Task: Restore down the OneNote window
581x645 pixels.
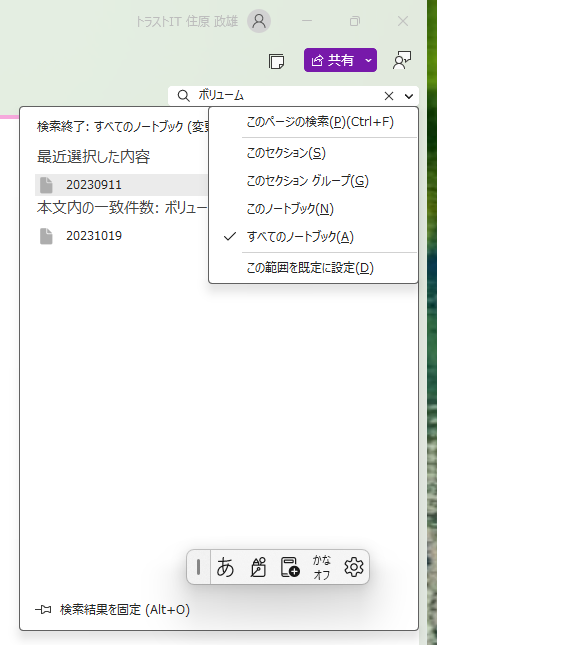Action: pos(355,21)
